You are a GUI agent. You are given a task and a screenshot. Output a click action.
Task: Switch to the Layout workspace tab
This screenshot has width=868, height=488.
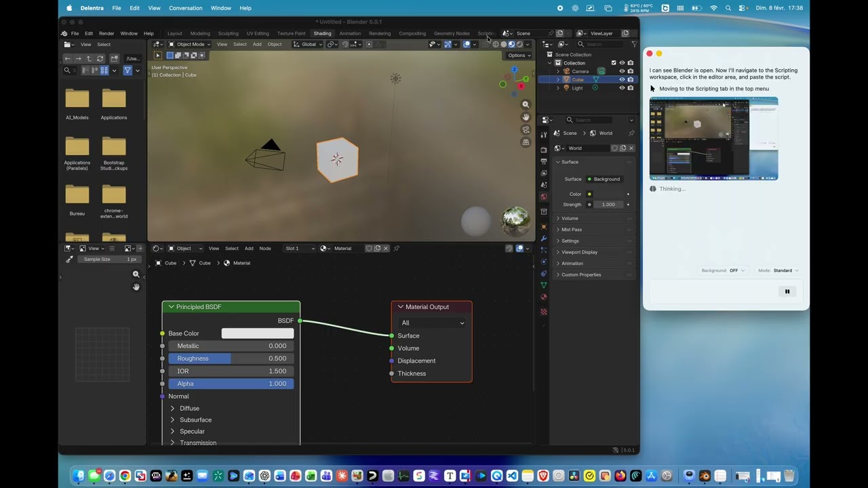[x=175, y=33]
